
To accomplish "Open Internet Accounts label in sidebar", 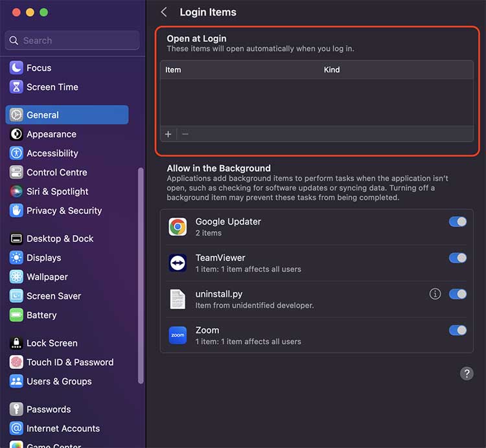I will [x=64, y=429].
